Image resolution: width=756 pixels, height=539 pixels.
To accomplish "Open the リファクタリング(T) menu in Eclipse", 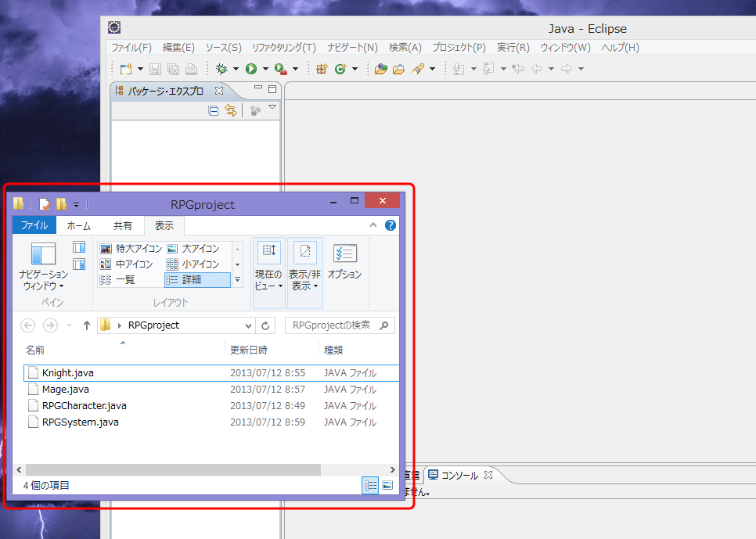I will [x=284, y=48].
